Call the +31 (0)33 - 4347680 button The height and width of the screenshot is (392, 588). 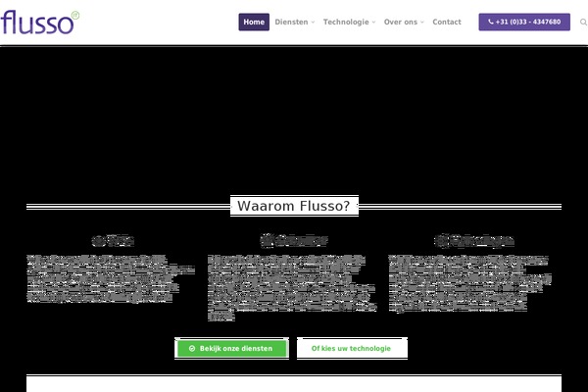coord(524,23)
